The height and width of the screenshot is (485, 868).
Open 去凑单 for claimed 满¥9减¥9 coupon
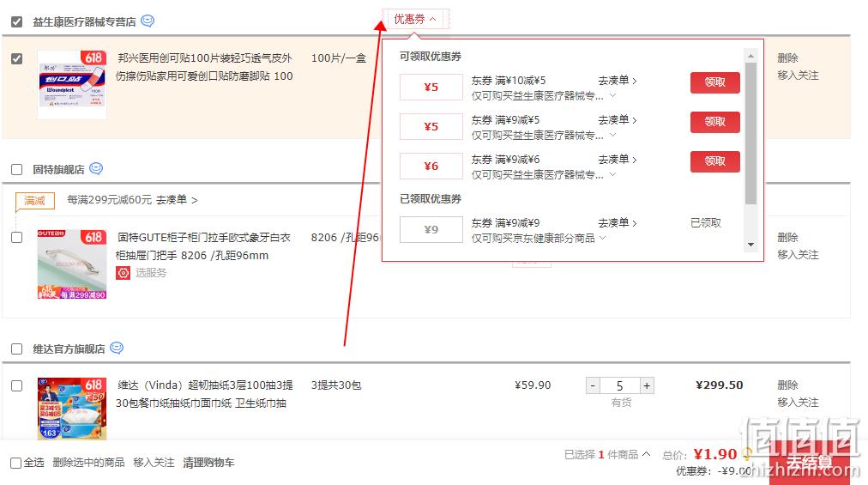[x=618, y=223]
